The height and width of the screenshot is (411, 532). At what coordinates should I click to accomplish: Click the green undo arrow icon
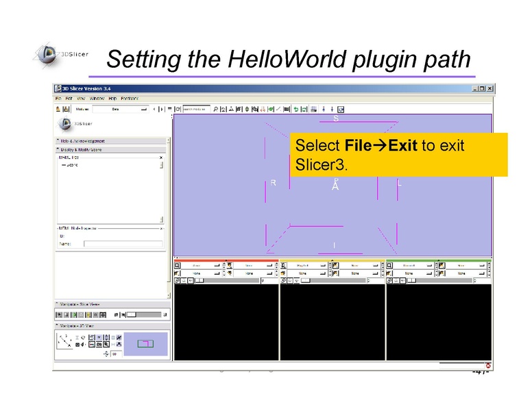pyautogui.click(x=296, y=109)
